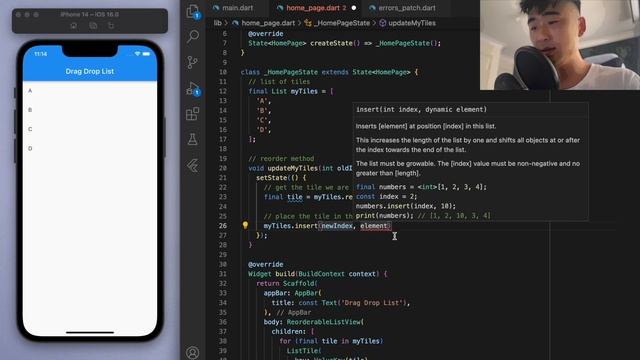
Task: Click setState on line 21
Action: (x=271, y=178)
